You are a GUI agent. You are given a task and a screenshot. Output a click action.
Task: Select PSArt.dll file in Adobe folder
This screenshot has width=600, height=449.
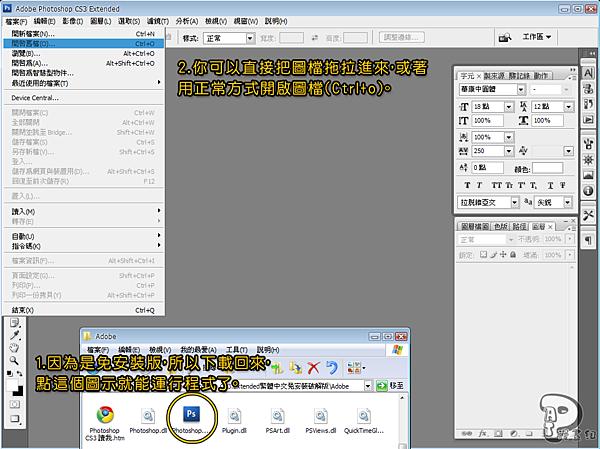tap(278, 420)
